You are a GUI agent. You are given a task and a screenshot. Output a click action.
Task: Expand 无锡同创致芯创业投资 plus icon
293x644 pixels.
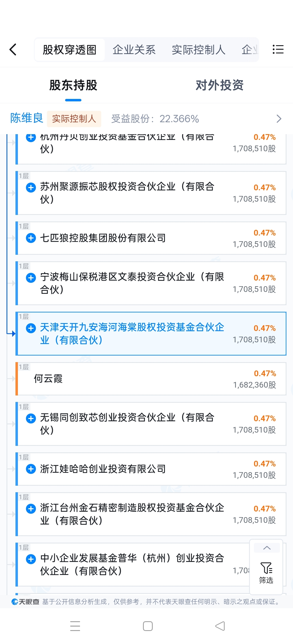(31, 418)
